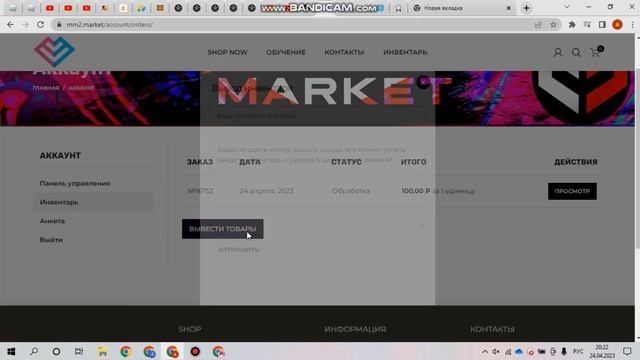
Task: Open the site search magnifier
Action: pos(576,52)
